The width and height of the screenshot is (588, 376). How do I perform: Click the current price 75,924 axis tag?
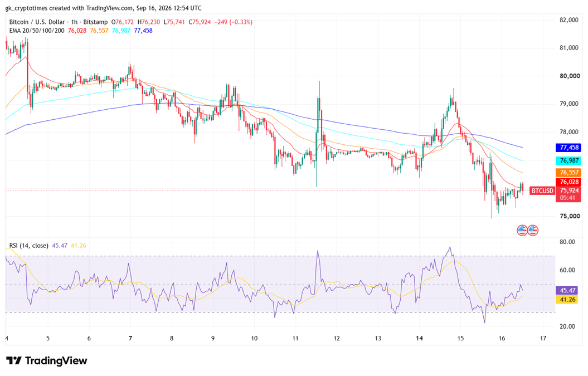click(x=568, y=191)
